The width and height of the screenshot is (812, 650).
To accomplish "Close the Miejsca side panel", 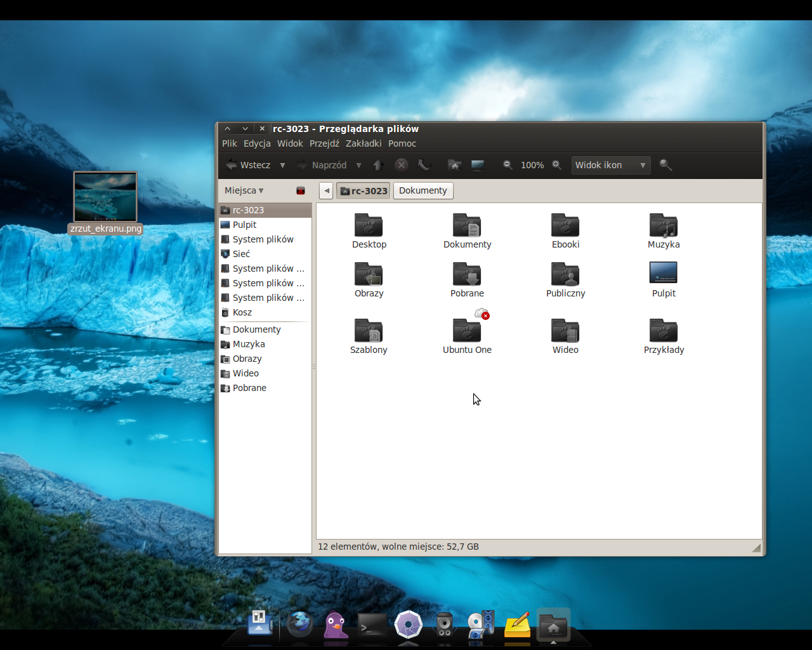I will pyautogui.click(x=301, y=190).
